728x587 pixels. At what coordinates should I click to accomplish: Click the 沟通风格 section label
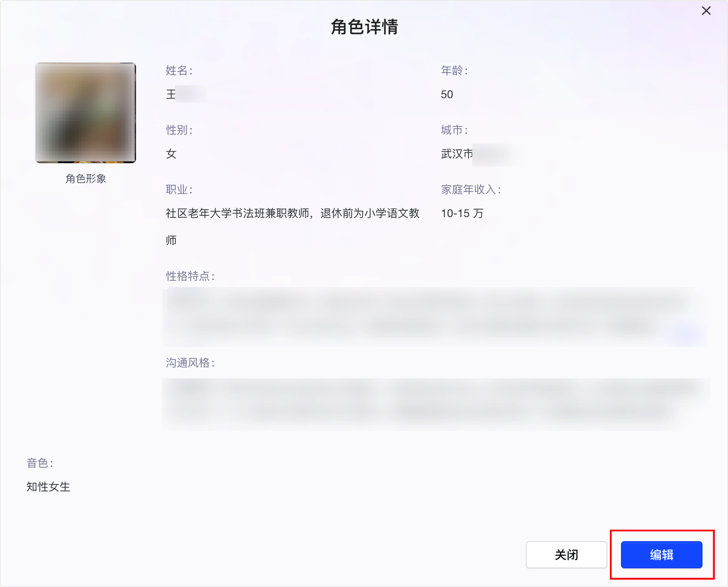tap(190, 363)
